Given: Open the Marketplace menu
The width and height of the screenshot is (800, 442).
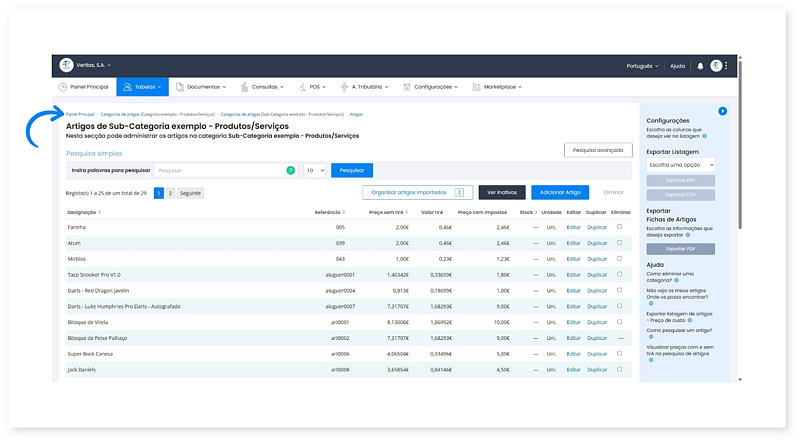Looking at the screenshot, I should (499, 87).
